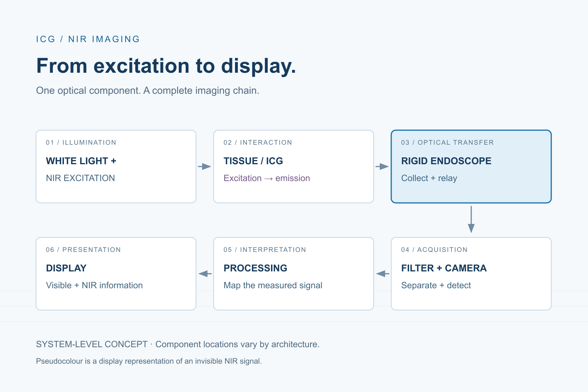The width and height of the screenshot is (588, 392).
Task: Click the "ICG / NIR IMAGING" overline text
Action: [88, 39]
